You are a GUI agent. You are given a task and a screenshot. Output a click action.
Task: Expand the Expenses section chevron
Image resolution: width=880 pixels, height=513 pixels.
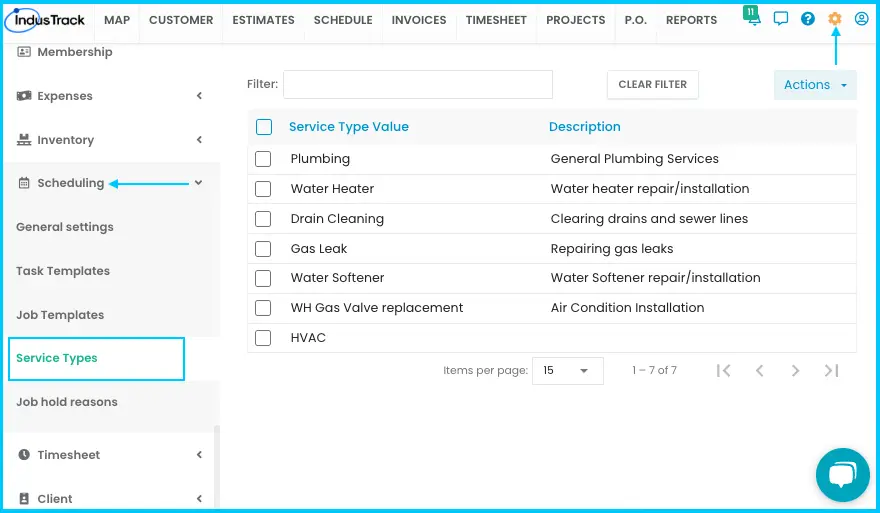pos(199,96)
